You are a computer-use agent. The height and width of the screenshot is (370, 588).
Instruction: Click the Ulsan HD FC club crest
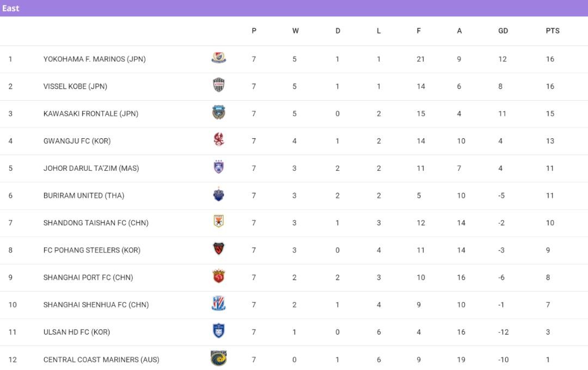[x=219, y=331]
